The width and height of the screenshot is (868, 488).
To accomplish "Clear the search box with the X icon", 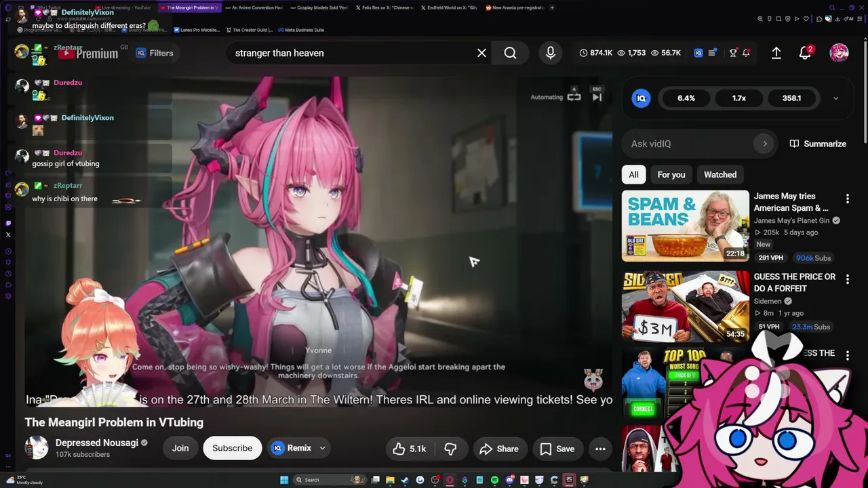I will (x=481, y=53).
